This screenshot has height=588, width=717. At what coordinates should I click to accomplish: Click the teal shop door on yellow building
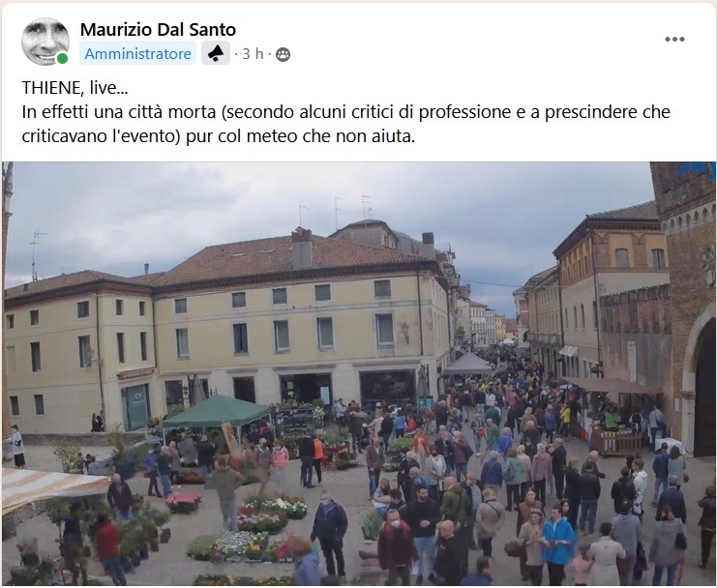point(136,406)
